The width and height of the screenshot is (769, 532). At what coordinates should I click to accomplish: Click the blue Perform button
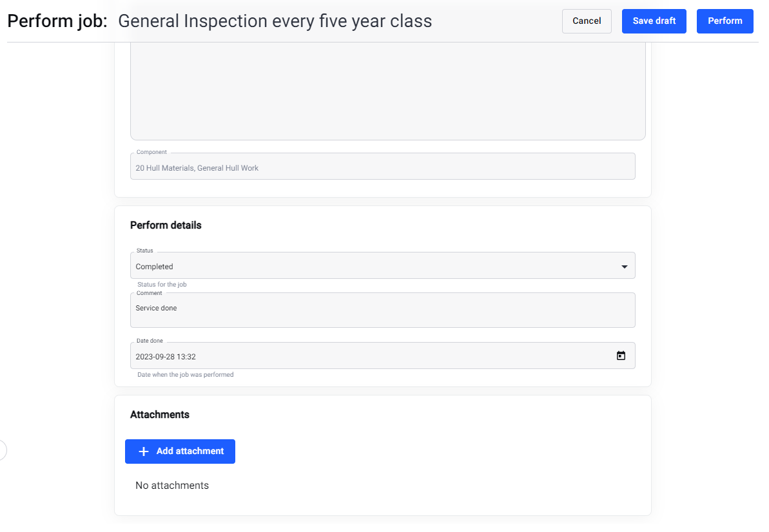click(x=725, y=21)
